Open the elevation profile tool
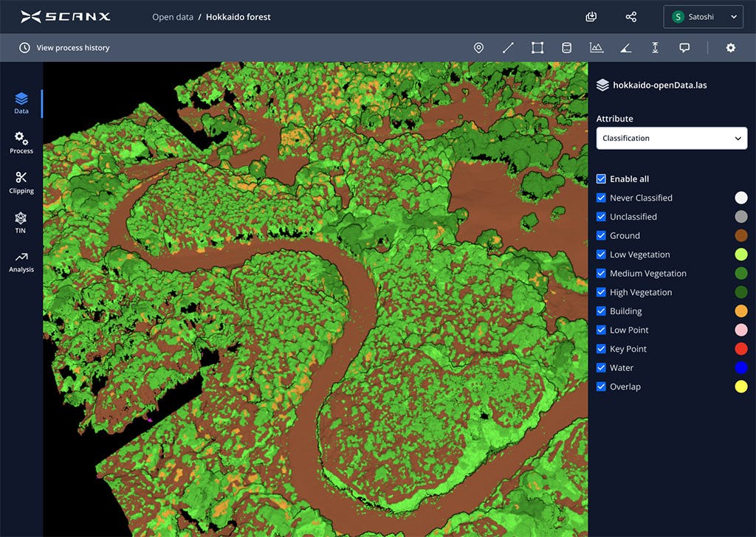756x537 pixels. pyautogui.click(x=596, y=47)
